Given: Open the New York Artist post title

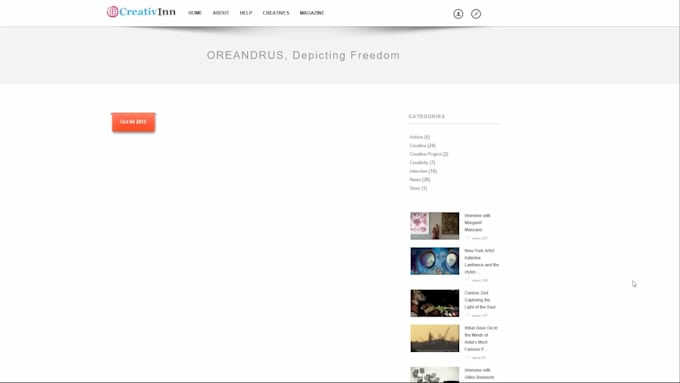Looking at the screenshot, I should click(x=481, y=261).
